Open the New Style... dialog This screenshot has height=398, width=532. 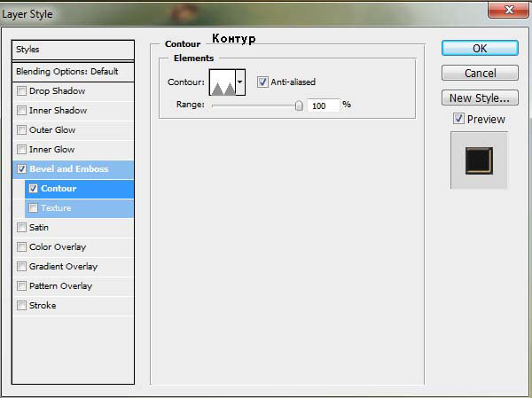pyautogui.click(x=480, y=98)
